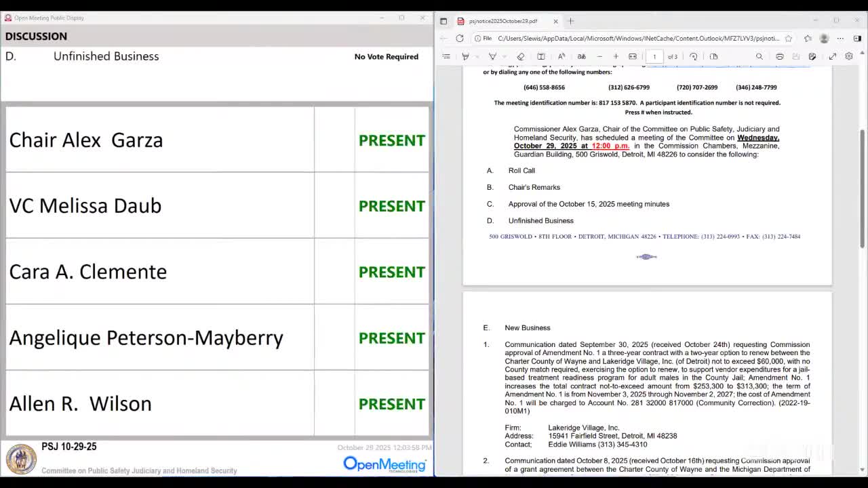Click phone number (720) 707-2699
Image resolution: width=868 pixels, height=488 pixels.
point(697,87)
